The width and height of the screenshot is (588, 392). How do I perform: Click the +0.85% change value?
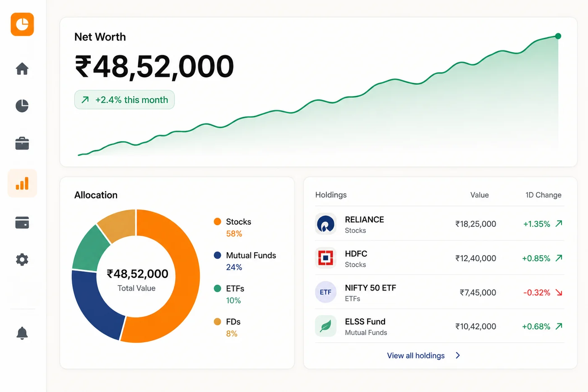(x=536, y=258)
